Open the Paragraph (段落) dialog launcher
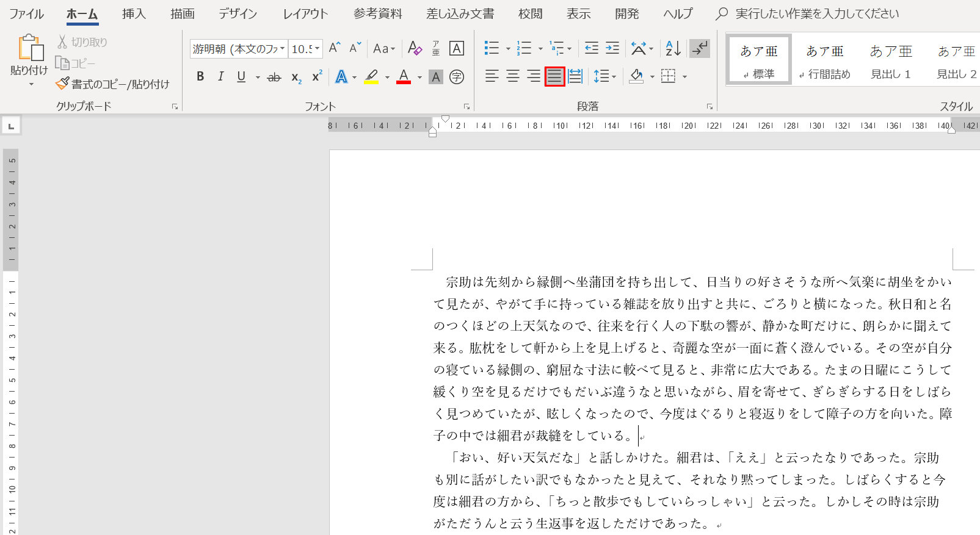 [x=710, y=107]
